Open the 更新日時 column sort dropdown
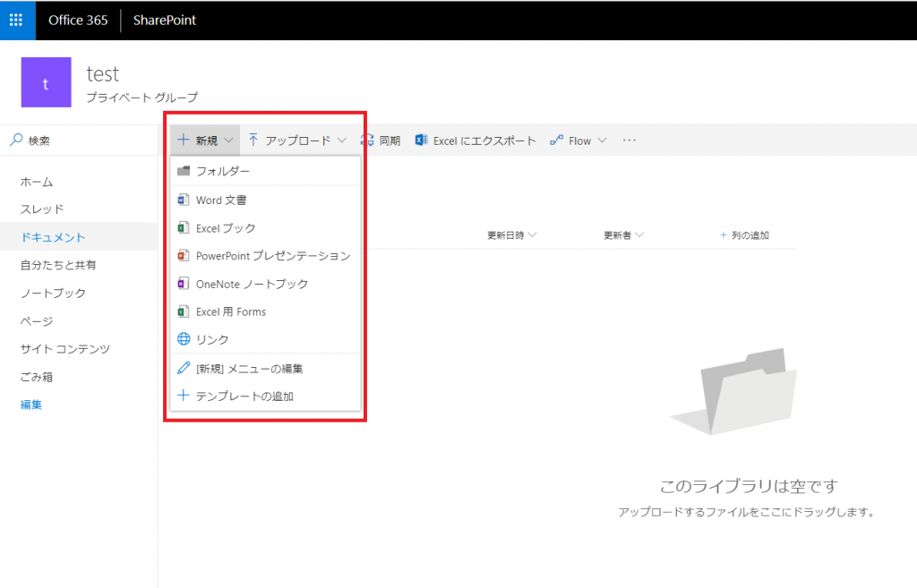The height and width of the screenshot is (588, 917). pos(511,235)
